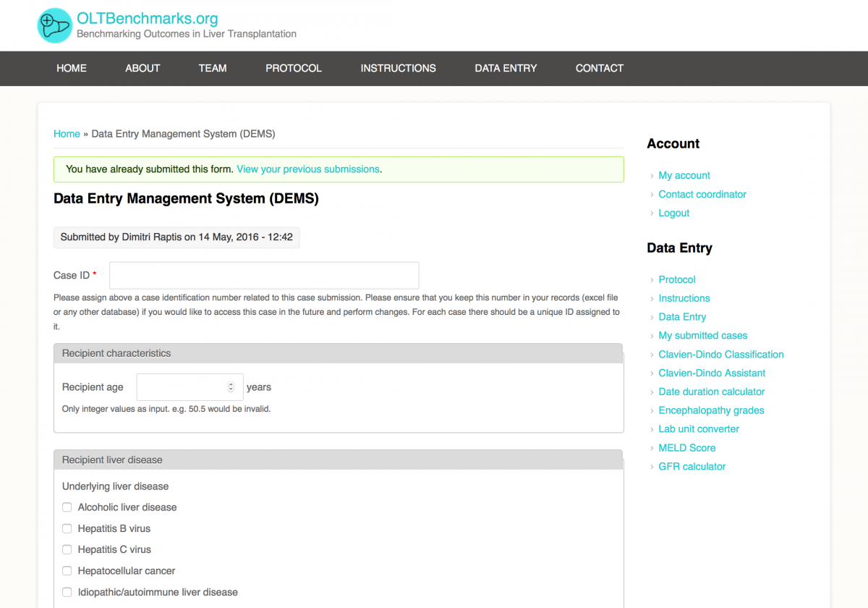Open the GFR calculator link
The width and height of the screenshot is (868, 608).
pyautogui.click(x=692, y=467)
